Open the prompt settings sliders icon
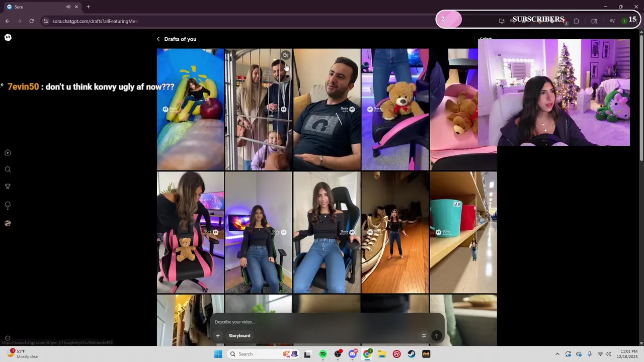Viewport: 644px width, 362px height. click(x=424, y=336)
